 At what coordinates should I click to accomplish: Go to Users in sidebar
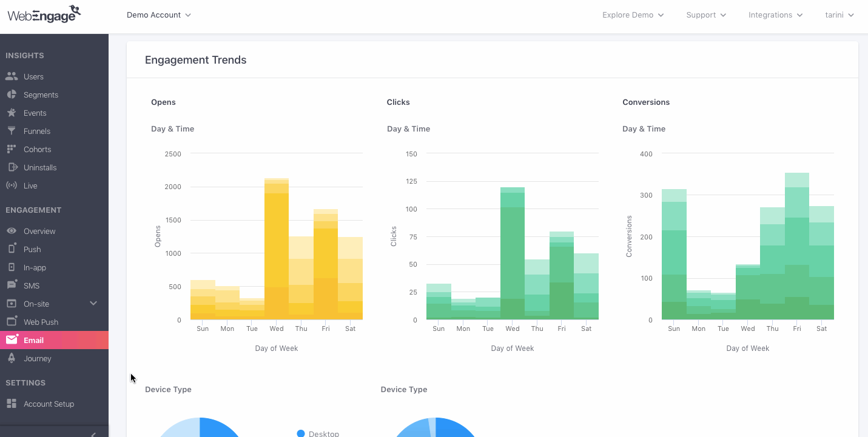click(x=33, y=77)
